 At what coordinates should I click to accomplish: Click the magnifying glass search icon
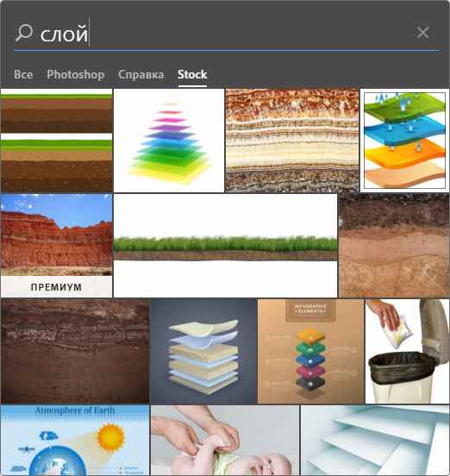point(24,33)
